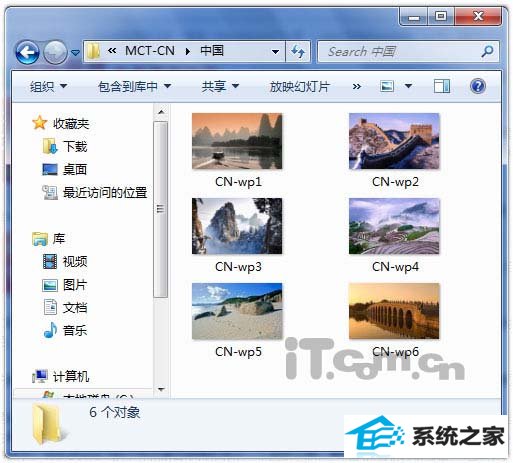The image size is (513, 463).
Task: Select MCT-CN in the address path
Action: [150, 51]
